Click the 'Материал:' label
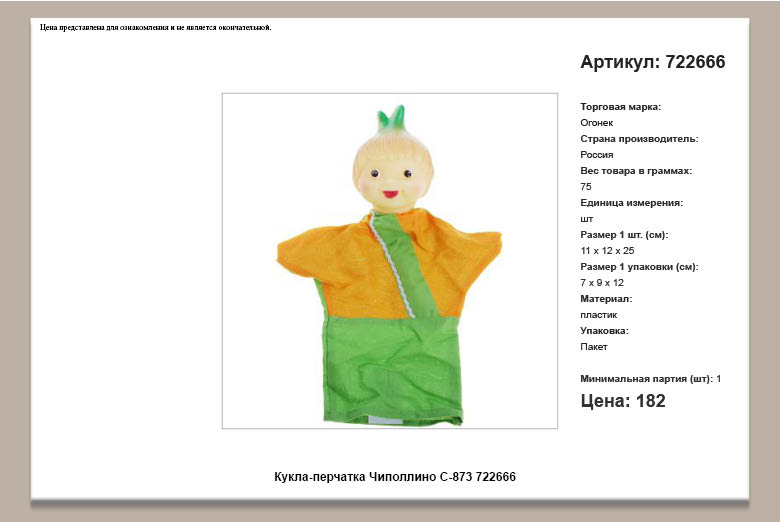The width and height of the screenshot is (780, 522). [x=606, y=299]
